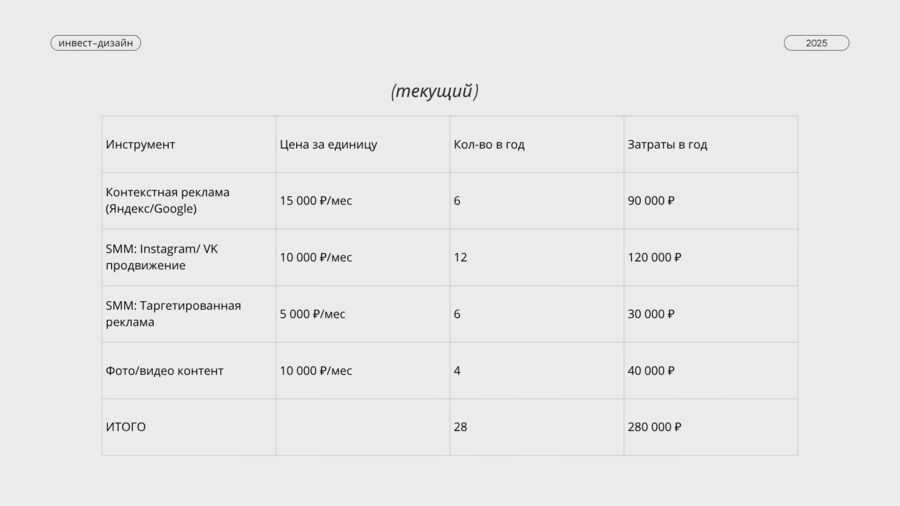This screenshot has width=900, height=506.
Task: Click the "Кол-во в год" column header
Action: click(489, 144)
